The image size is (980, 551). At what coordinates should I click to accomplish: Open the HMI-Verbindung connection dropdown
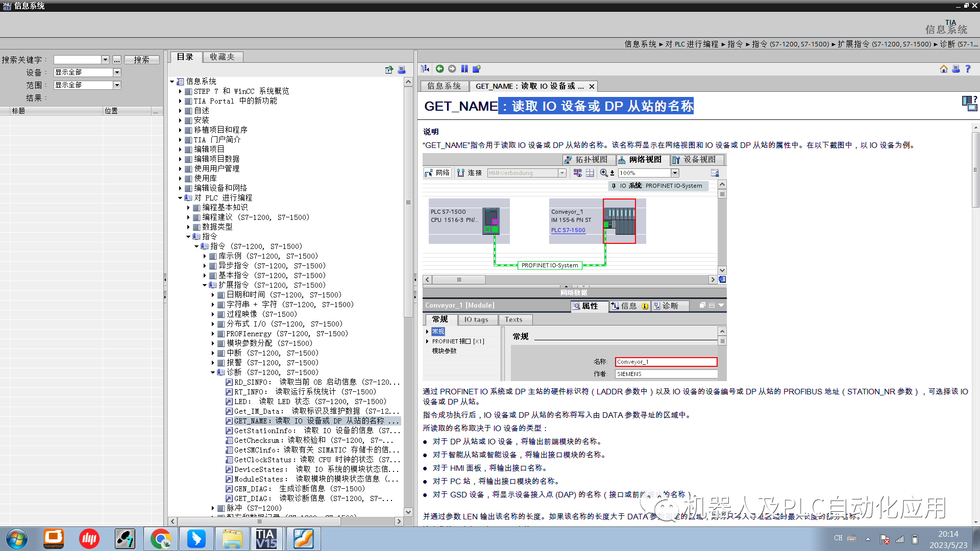point(562,172)
